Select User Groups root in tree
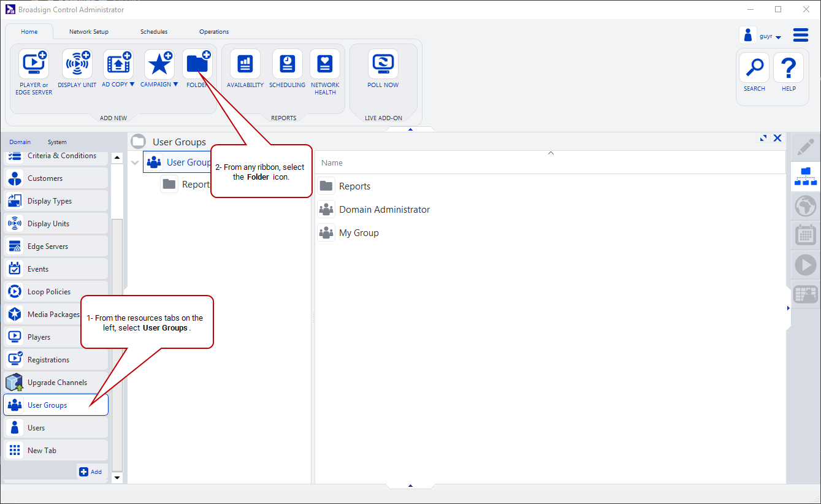 tap(178, 162)
